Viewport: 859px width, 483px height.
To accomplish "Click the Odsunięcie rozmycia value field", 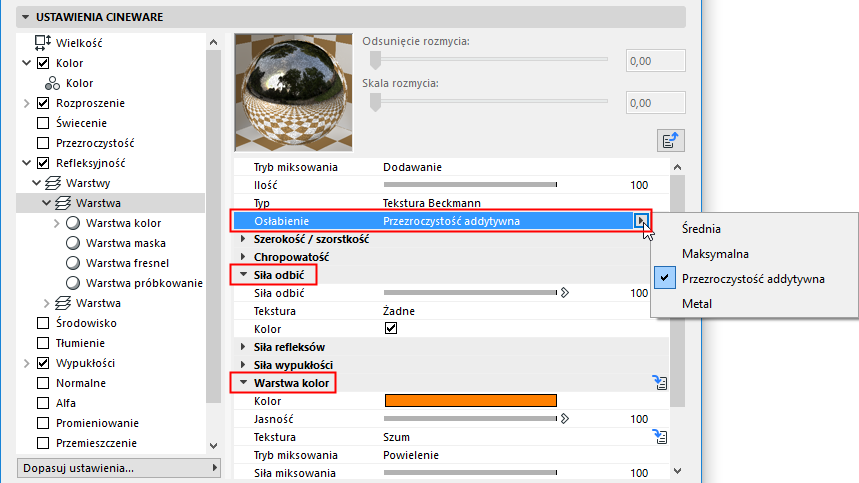I will 656,61.
